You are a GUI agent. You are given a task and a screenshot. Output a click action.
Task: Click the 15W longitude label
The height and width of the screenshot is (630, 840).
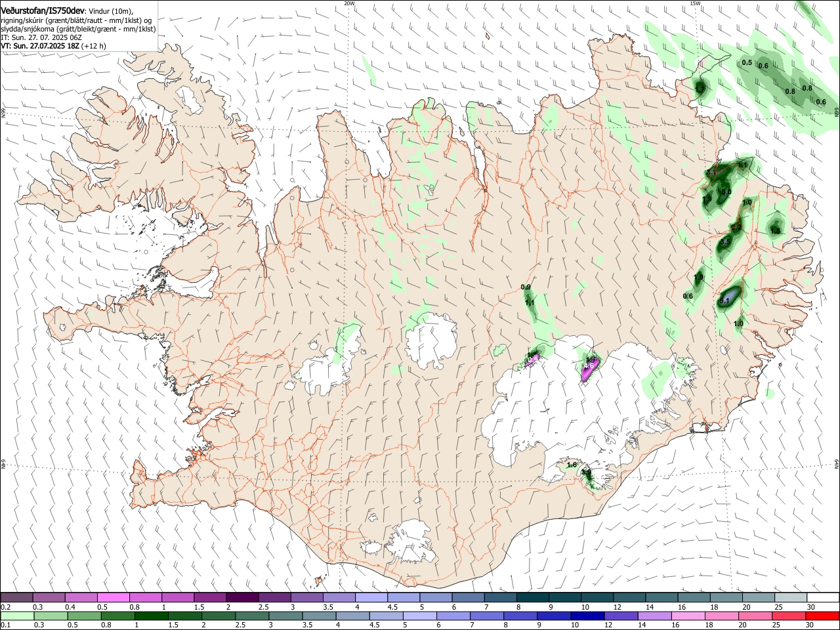695,3
